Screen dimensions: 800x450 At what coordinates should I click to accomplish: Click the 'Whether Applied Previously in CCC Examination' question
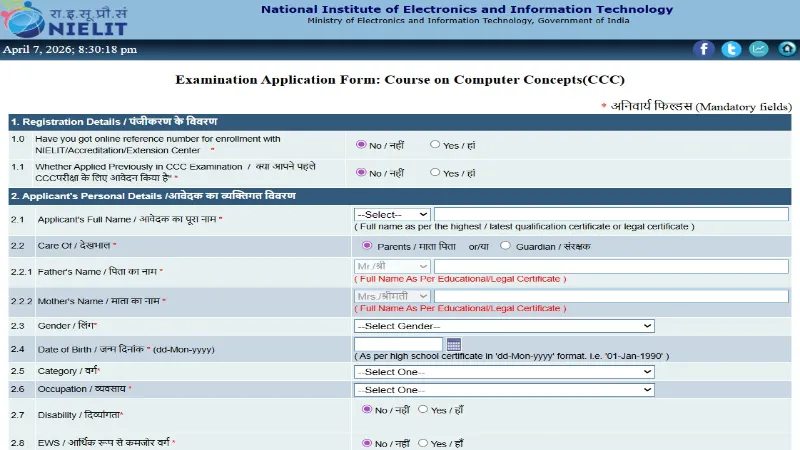coord(176,172)
